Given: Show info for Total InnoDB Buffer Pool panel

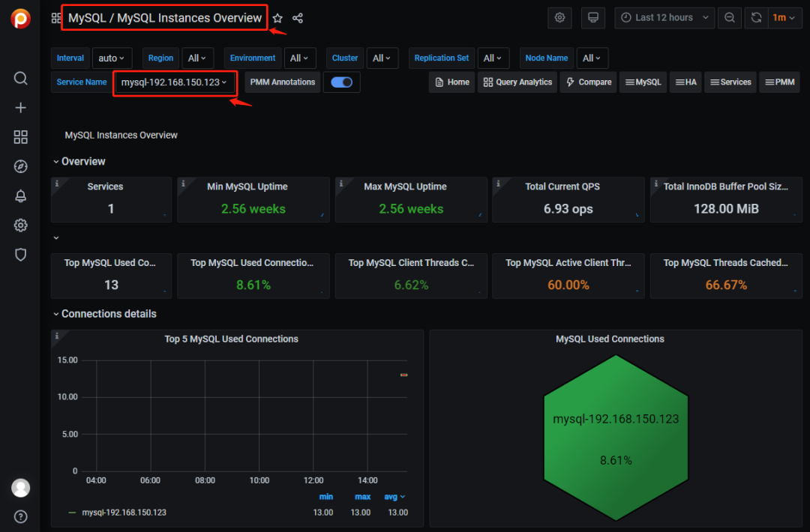Looking at the screenshot, I should (x=656, y=183).
